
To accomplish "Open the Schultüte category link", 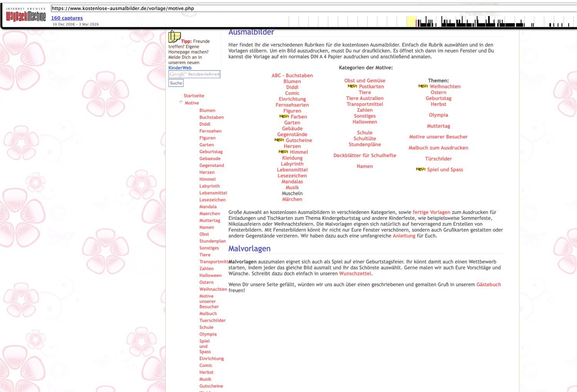I will tap(365, 139).
